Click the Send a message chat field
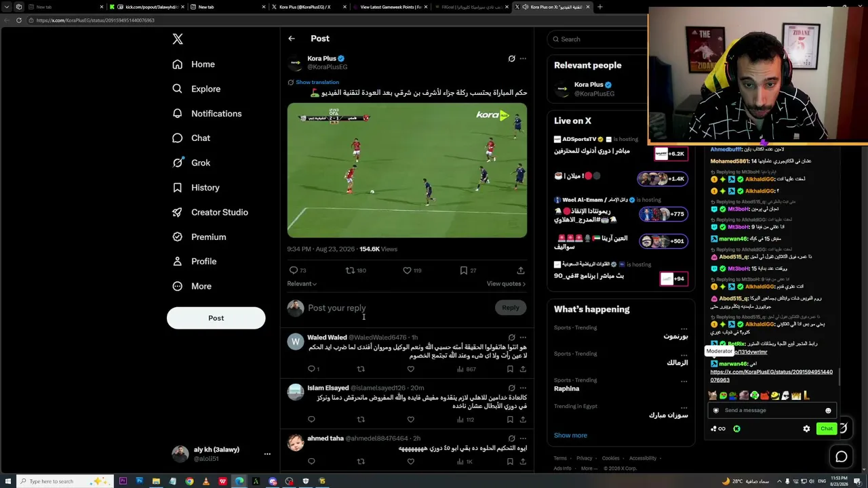The image size is (868, 488). [770, 410]
